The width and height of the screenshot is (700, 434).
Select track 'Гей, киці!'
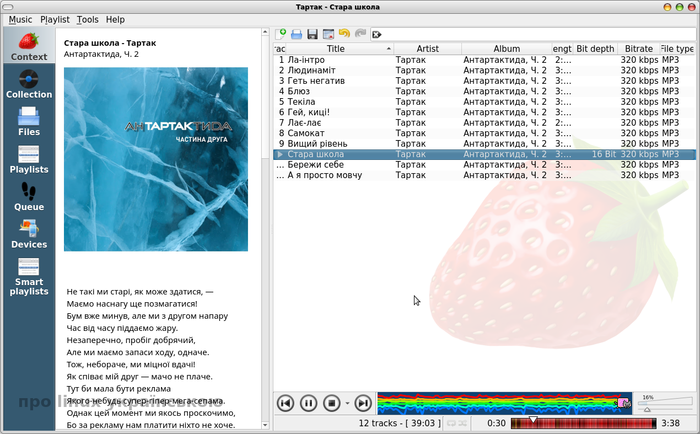click(484, 112)
